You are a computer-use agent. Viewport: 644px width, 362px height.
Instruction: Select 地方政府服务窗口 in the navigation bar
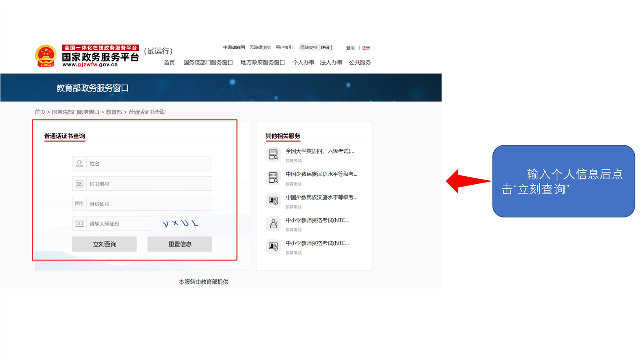click(263, 63)
